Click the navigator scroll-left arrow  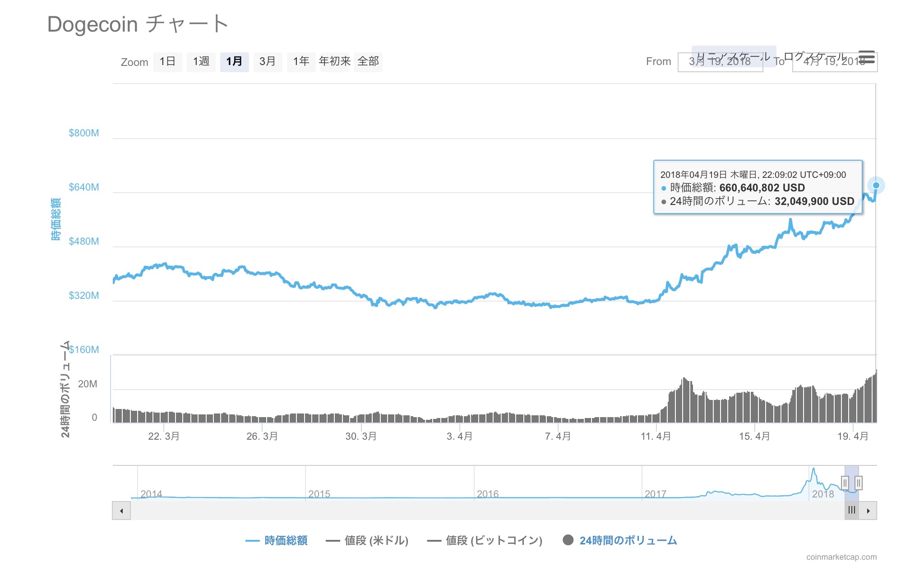coord(121,511)
